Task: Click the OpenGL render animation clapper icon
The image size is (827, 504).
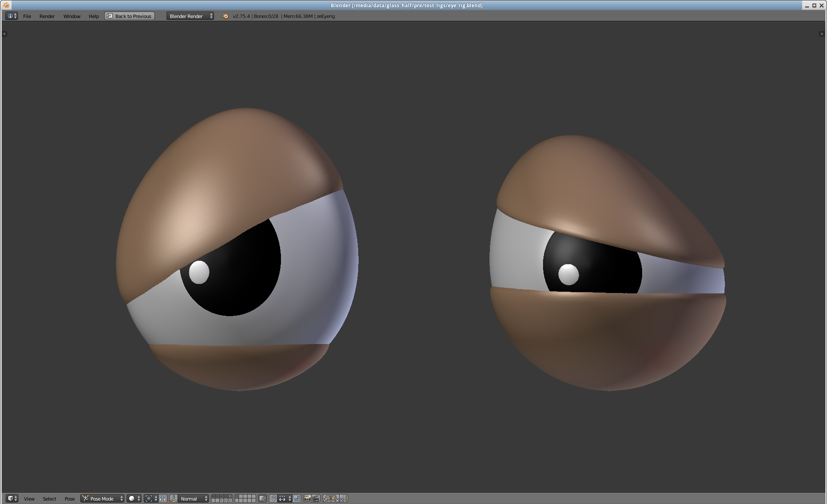Action: point(316,498)
